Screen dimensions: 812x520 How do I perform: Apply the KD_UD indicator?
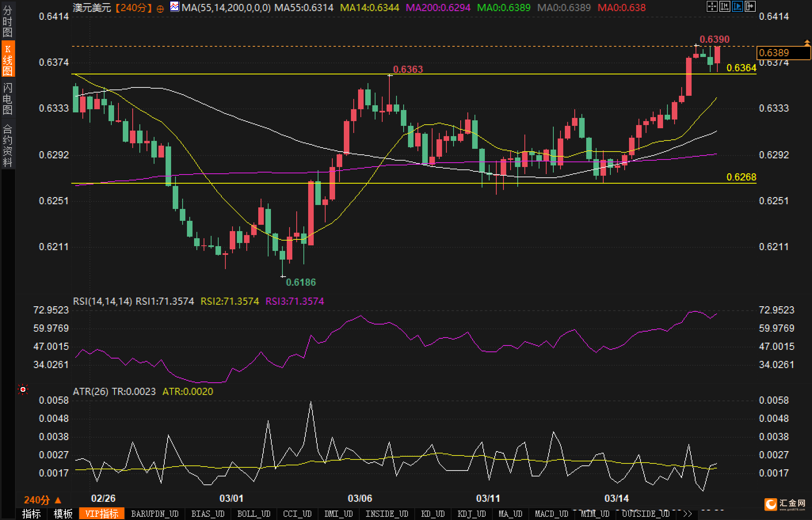coord(433,514)
